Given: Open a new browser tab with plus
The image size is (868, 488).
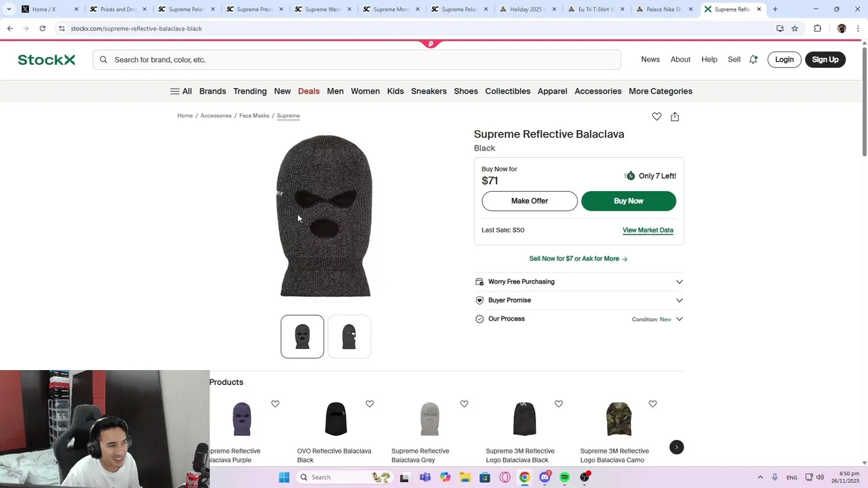Looking at the screenshot, I should point(775,9).
